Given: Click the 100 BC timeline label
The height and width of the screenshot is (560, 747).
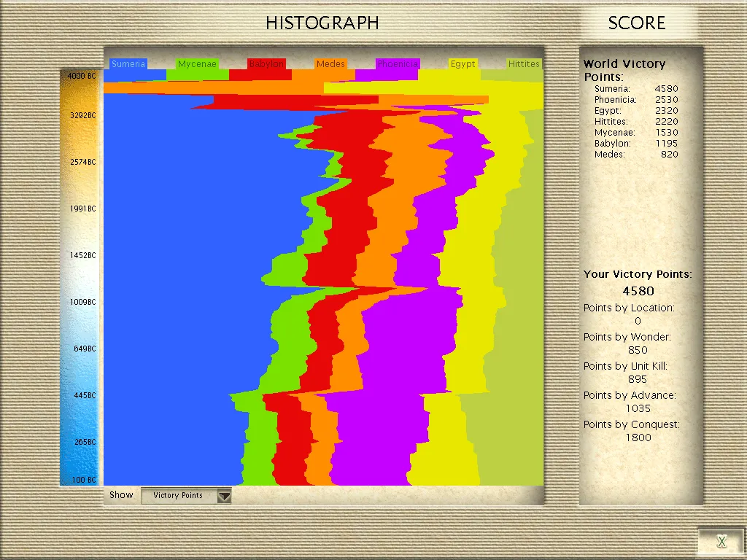Looking at the screenshot, I should [x=85, y=480].
